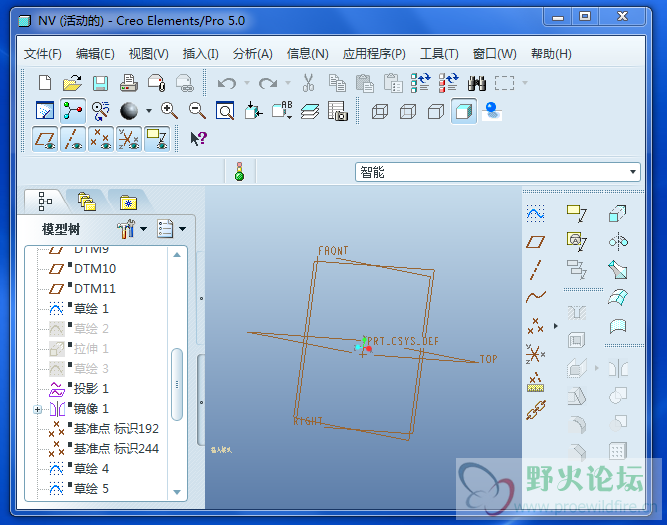
Task: Click the What's This help cursor icon
Action: click(198, 138)
